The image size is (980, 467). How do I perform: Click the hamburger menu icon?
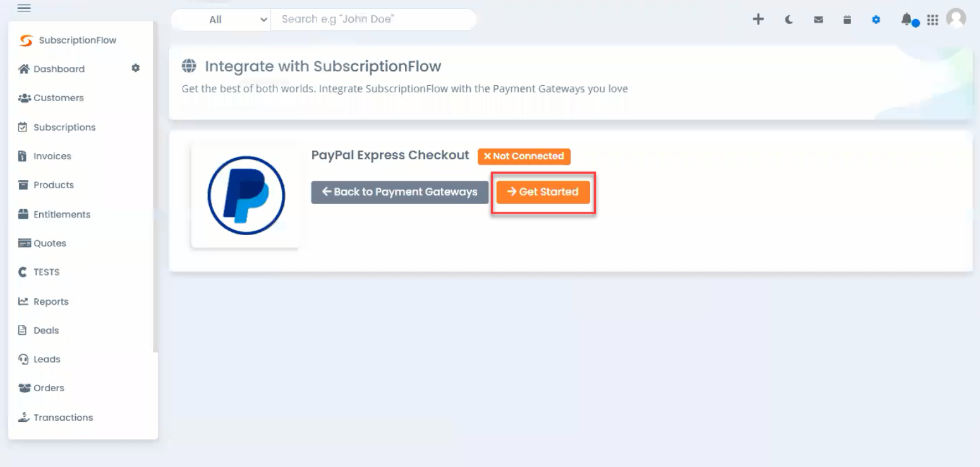pos(24,8)
